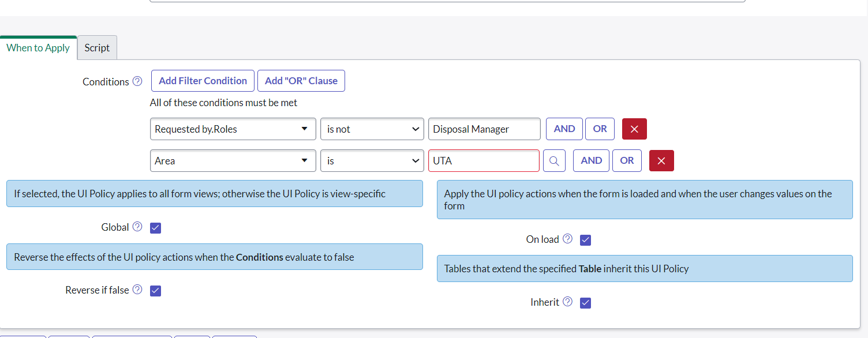Delete the Requested by.Roles condition row
Viewport: 868px width, 338px height.
[634, 129]
